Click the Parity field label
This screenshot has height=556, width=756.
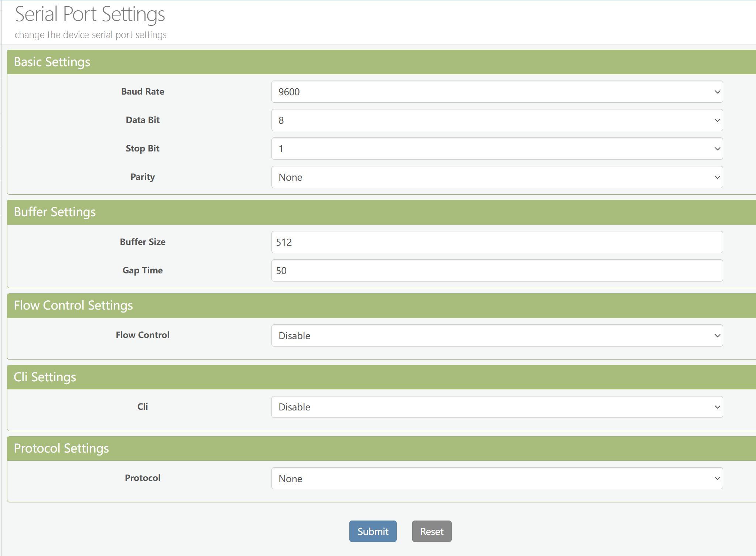143,177
